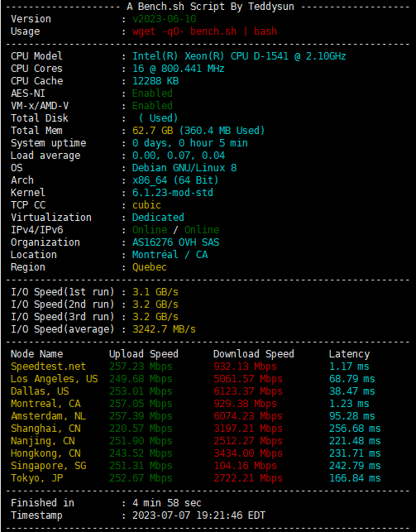Select the Intel Xeon D-1541 CPU model text
This screenshot has height=532, width=416.
[x=239, y=56]
